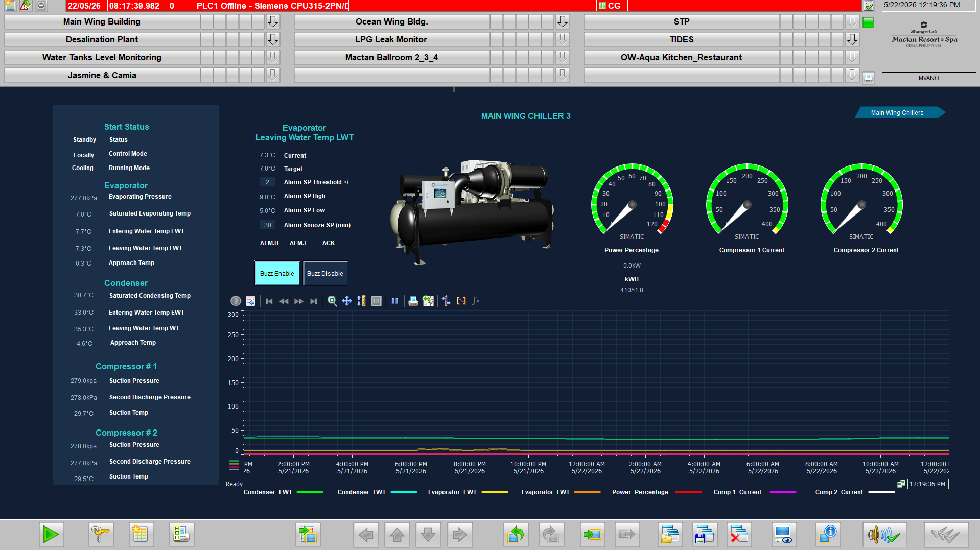Expand the Jasmine & Camia dropdown arrow
The width and height of the screenshot is (980, 550).
click(x=273, y=75)
